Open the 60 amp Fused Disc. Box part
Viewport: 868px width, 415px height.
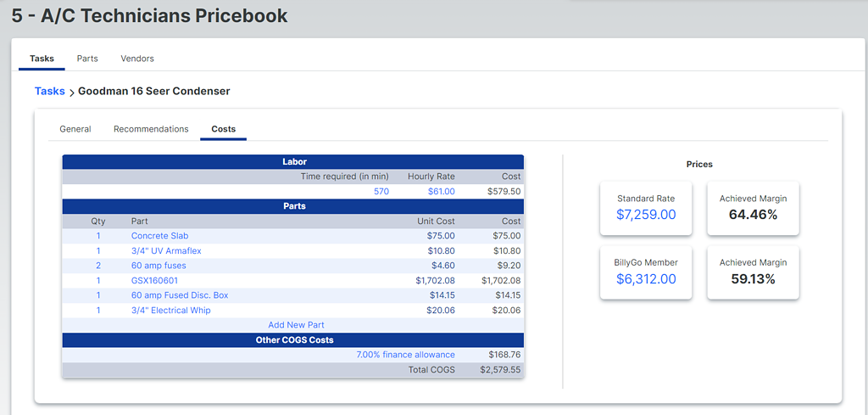180,295
